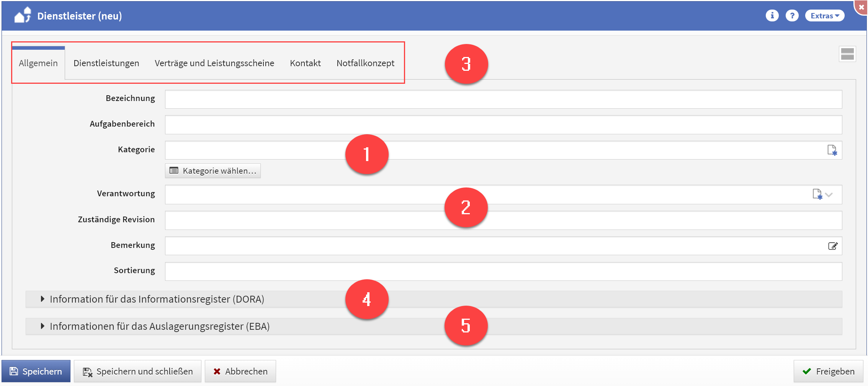The width and height of the screenshot is (868, 386).
Task: Go to the Kontakt tab
Action: tap(305, 63)
